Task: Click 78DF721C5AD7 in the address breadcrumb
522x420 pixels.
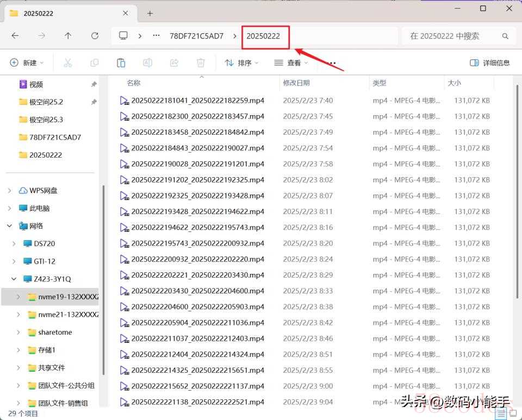Action: [196, 36]
